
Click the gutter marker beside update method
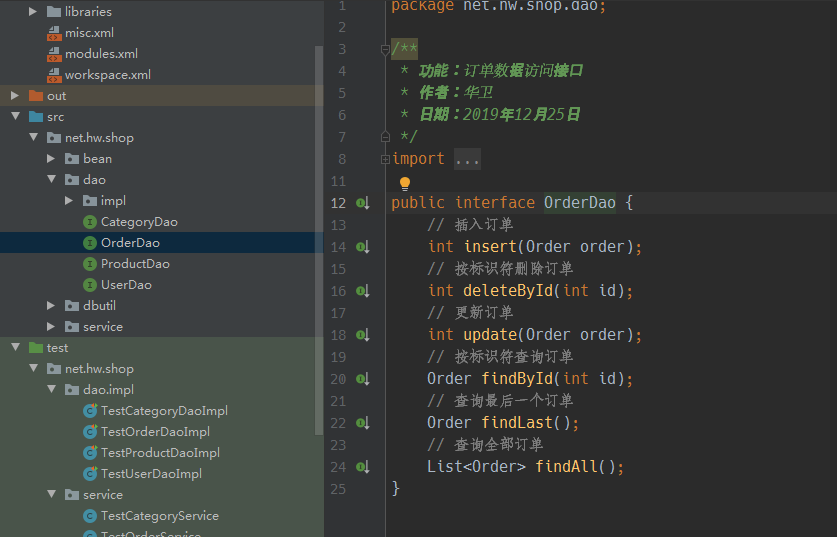363,335
